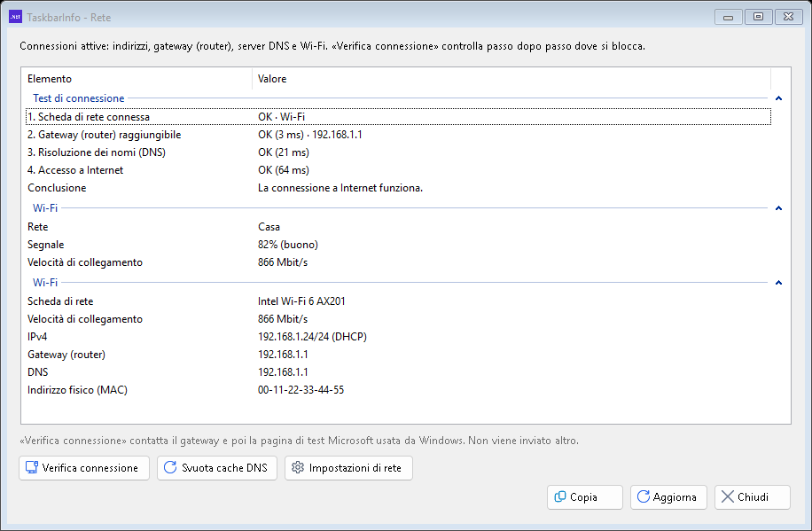
Task: Select "Velocità di collegamento" row above IPv4
Action: [x=398, y=319]
